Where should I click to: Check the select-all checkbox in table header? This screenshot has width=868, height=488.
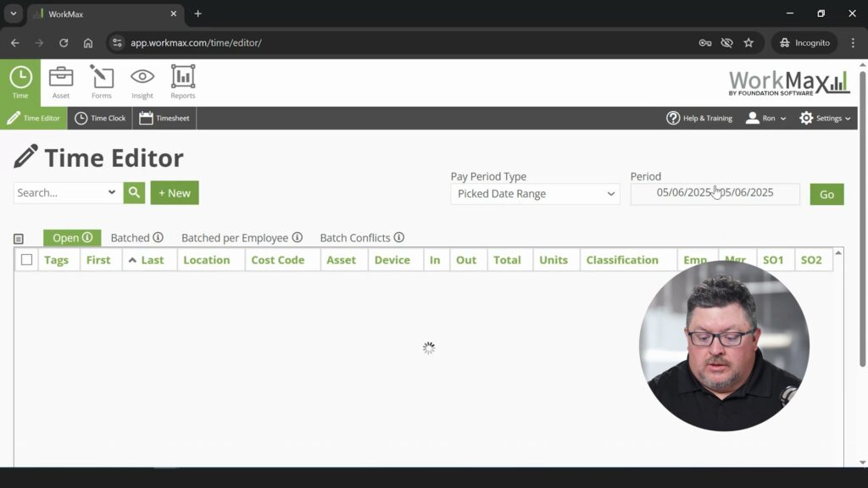coord(27,260)
